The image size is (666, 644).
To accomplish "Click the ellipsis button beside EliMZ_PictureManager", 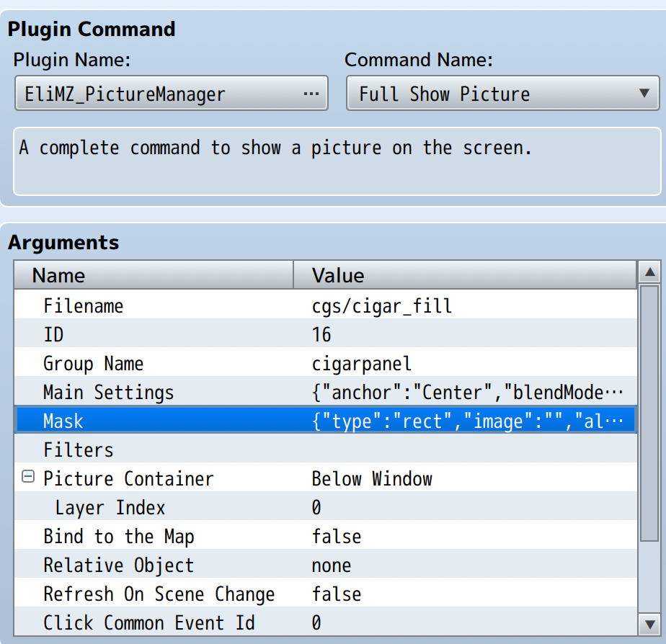I will pyautogui.click(x=311, y=94).
